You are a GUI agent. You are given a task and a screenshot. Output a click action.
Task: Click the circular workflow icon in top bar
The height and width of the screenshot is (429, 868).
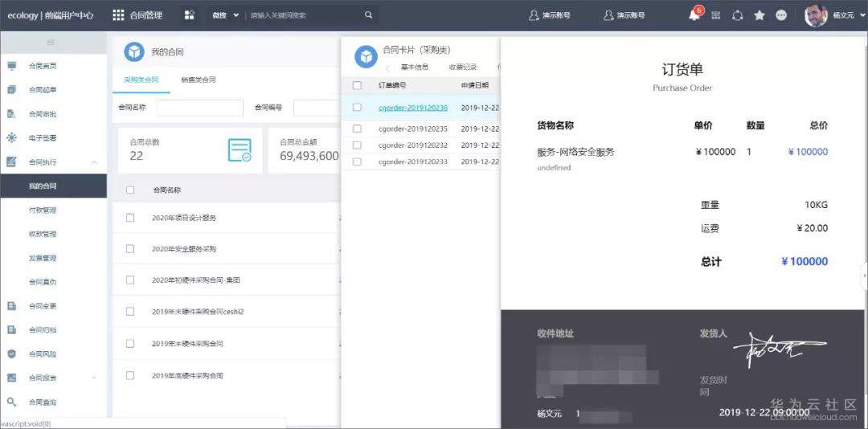pos(737,15)
